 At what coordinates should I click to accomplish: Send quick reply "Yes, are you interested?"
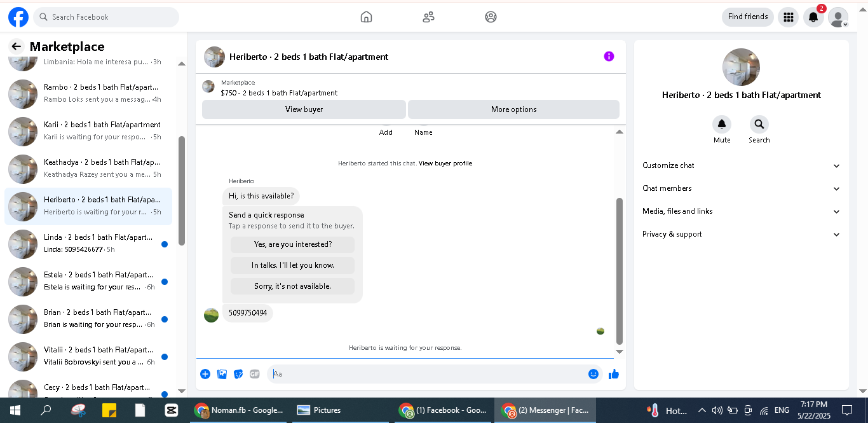pyautogui.click(x=292, y=244)
